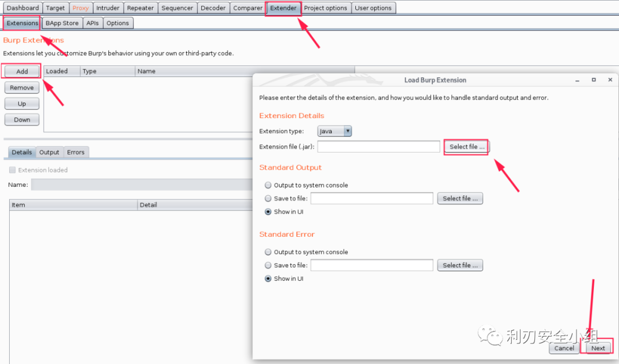Image resolution: width=619 pixels, height=364 pixels.
Task: Click Standard Output file path field
Action: click(372, 198)
